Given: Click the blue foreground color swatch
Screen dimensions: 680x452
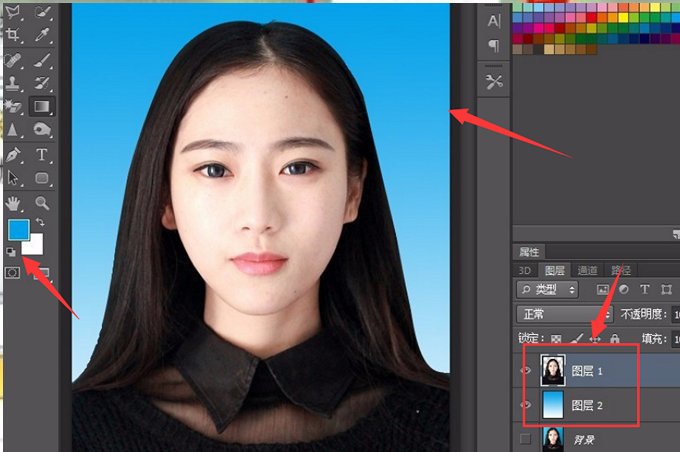Looking at the screenshot, I should (18, 229).
